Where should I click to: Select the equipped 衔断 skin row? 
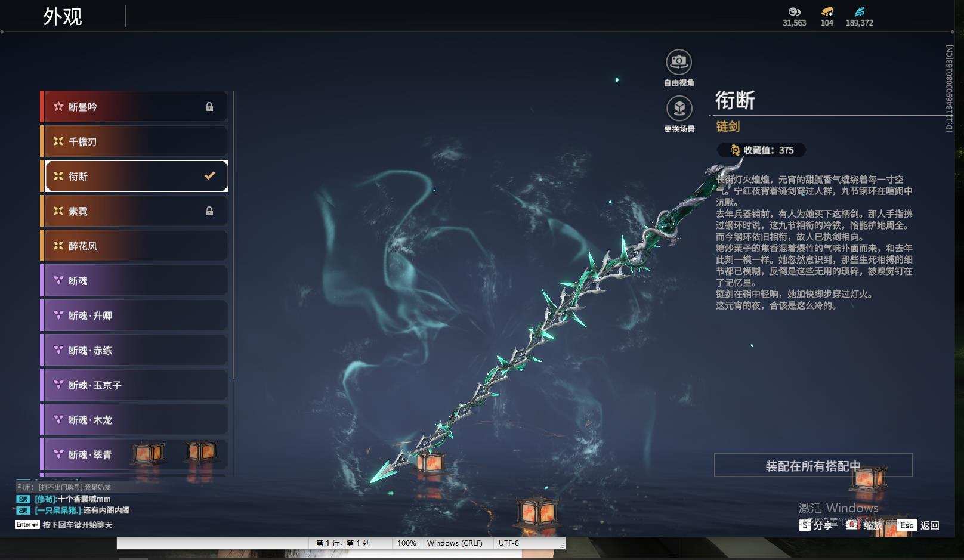tap(134, 176)
